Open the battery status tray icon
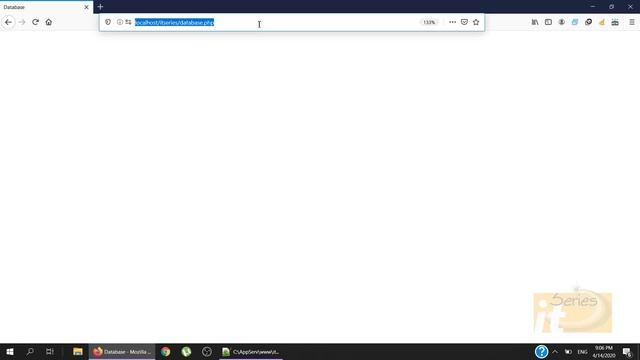 coord(568,351)
